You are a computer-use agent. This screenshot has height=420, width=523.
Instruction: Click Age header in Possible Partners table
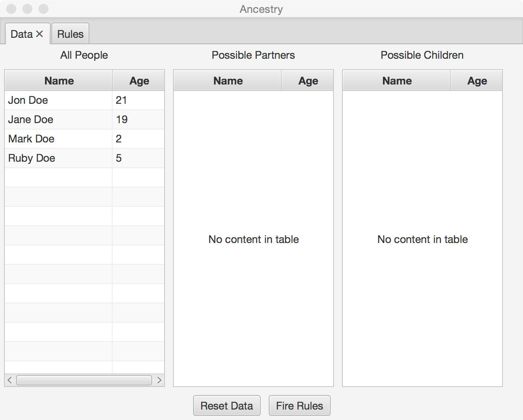pyautogui.click(x=308, y=80)
